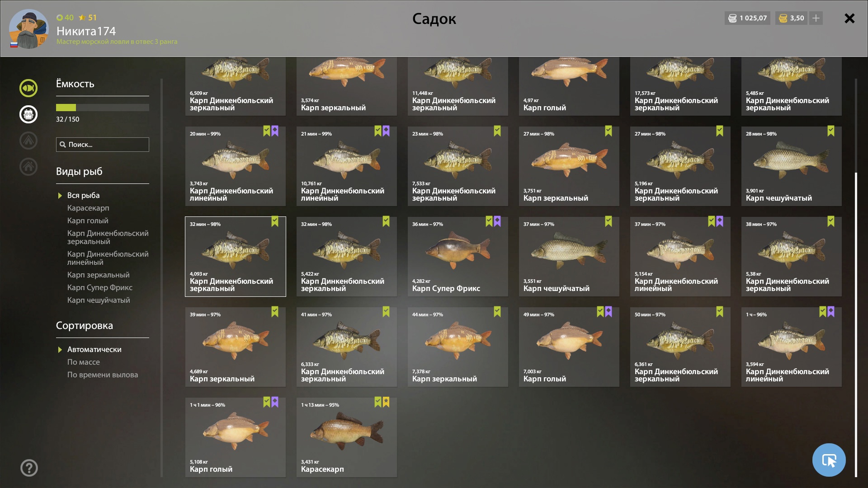
Task: Toggle green bookmark on 7,003 кг Карп голый
Action: [x=600, y=312]
